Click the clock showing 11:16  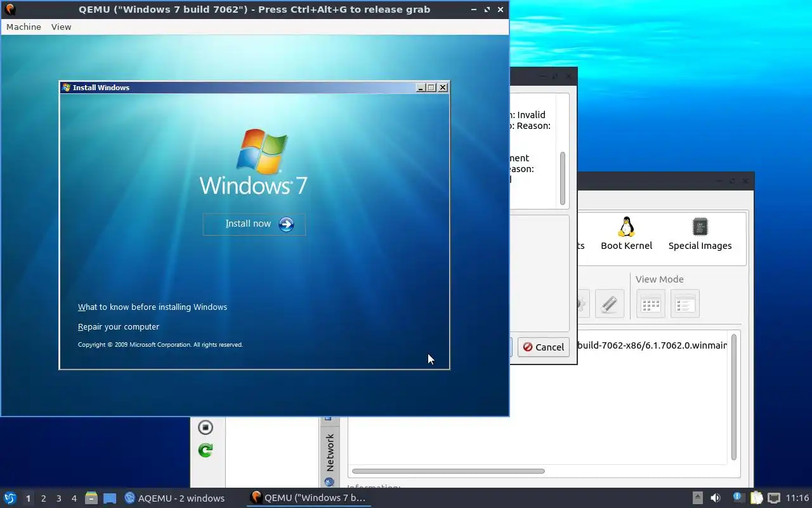[x=797, y=498]
